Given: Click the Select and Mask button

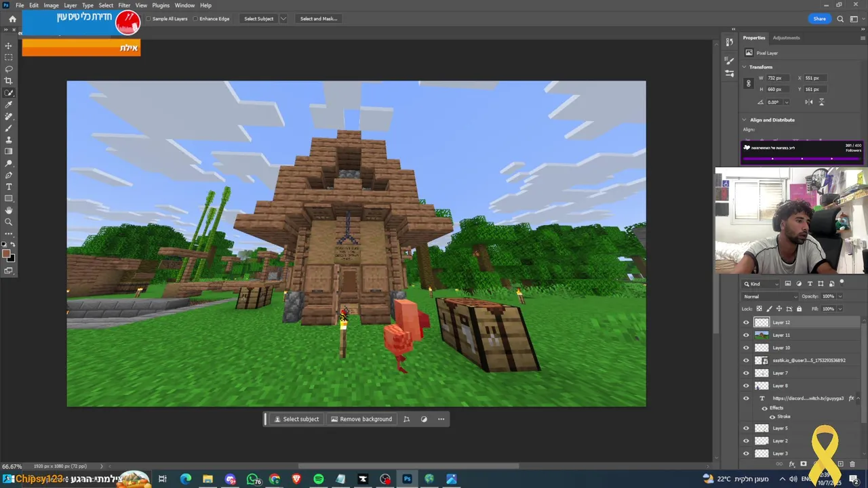Looking at the screenshot, I should point(319,19).
